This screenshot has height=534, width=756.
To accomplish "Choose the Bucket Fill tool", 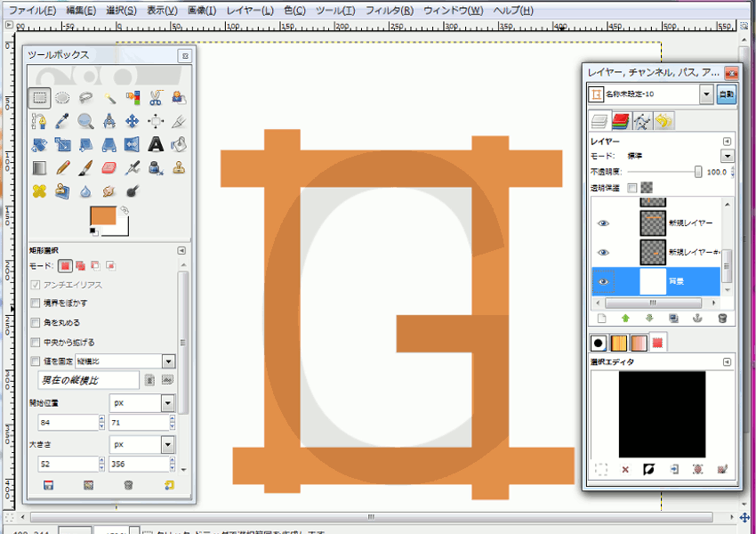I will pyautogui.click(x=180, y=145).
